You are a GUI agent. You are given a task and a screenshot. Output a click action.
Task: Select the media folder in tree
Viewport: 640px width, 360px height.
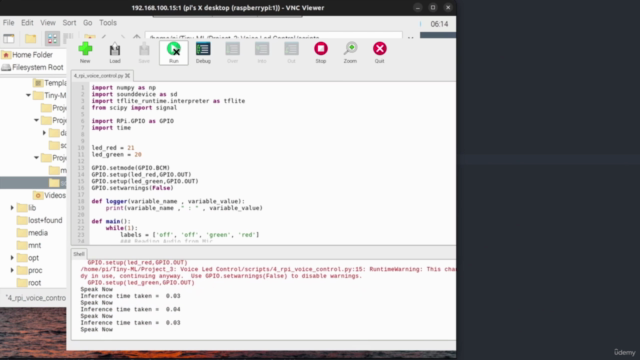32,233
